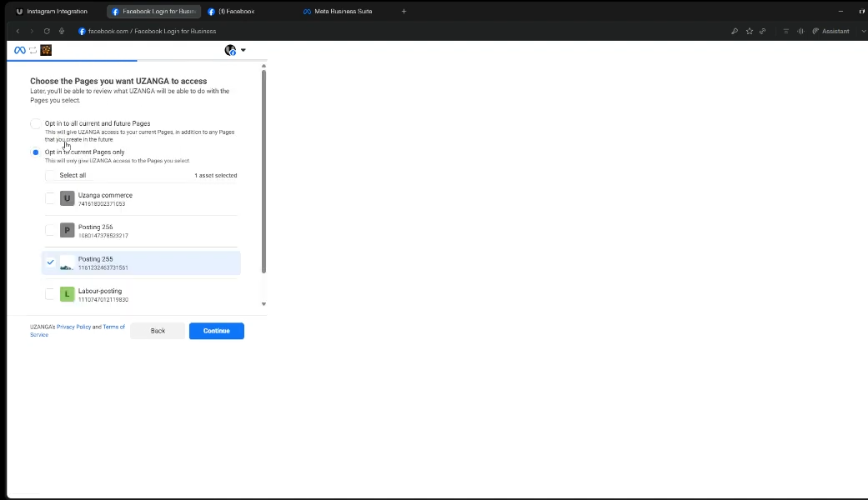
Task: Select Opt in to all current and future Pages
Action: [x=35, y=124]
